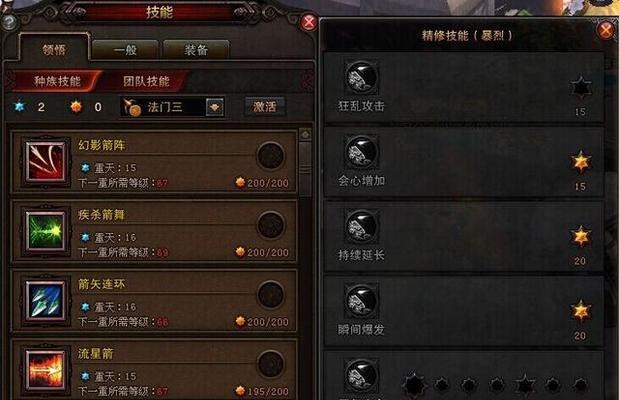Select the 疾杀箭舞 green skill icon
619x400 pixels.
coord(45,231)
